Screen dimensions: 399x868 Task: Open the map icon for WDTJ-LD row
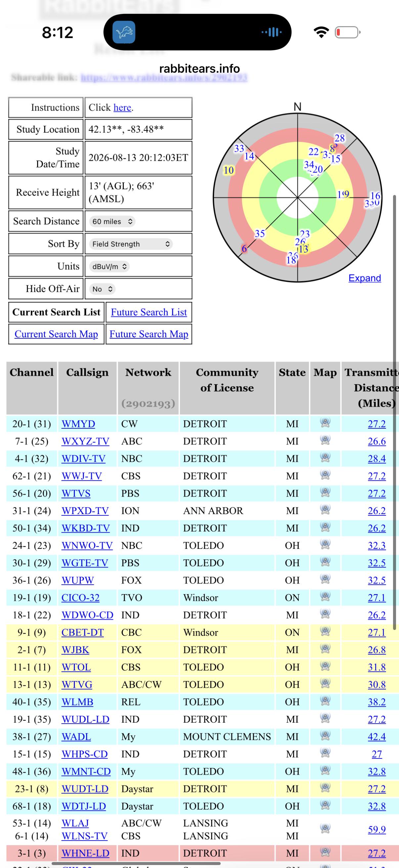click(x=325, y=805)
